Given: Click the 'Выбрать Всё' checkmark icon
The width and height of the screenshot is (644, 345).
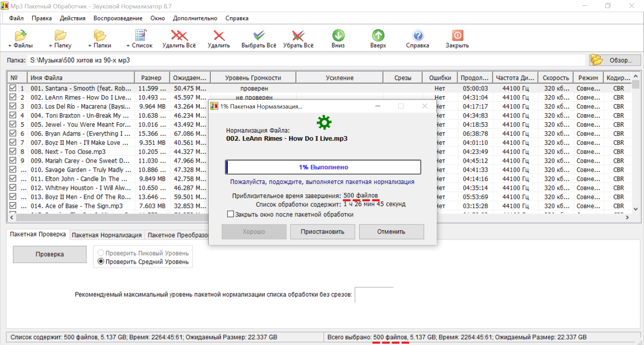Looking at the screenshot, I should click(x=259, y=35).
